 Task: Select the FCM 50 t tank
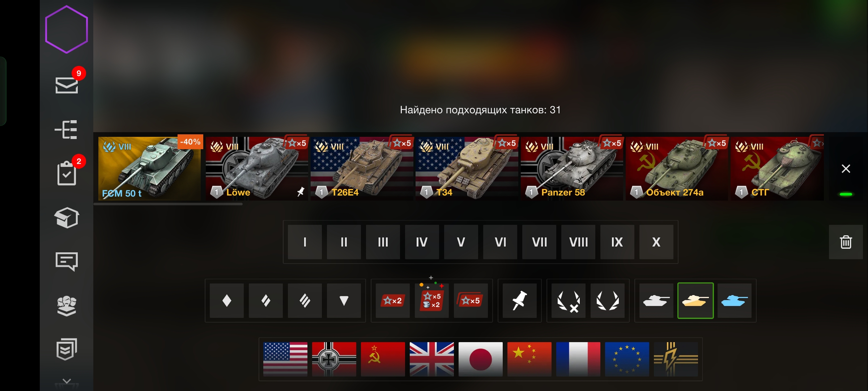point(149,168)
